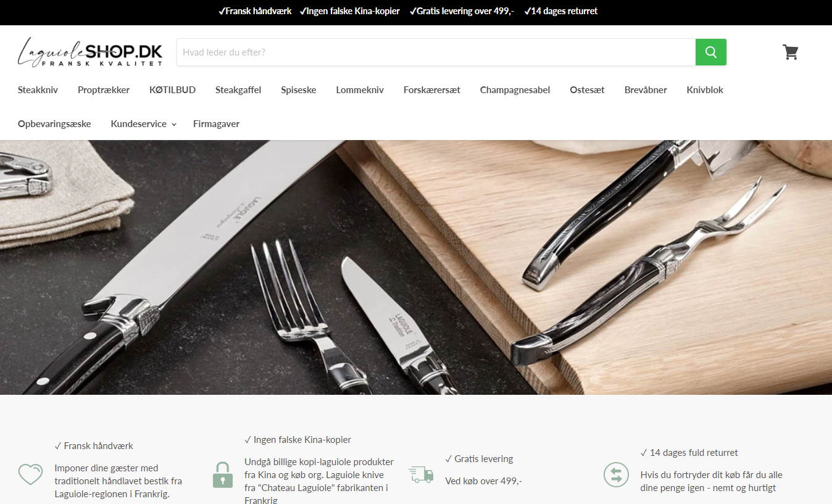This screenshot has width=832, height=504.
Task: Click the hero banner cutlery image
Action: click(416, 267)
